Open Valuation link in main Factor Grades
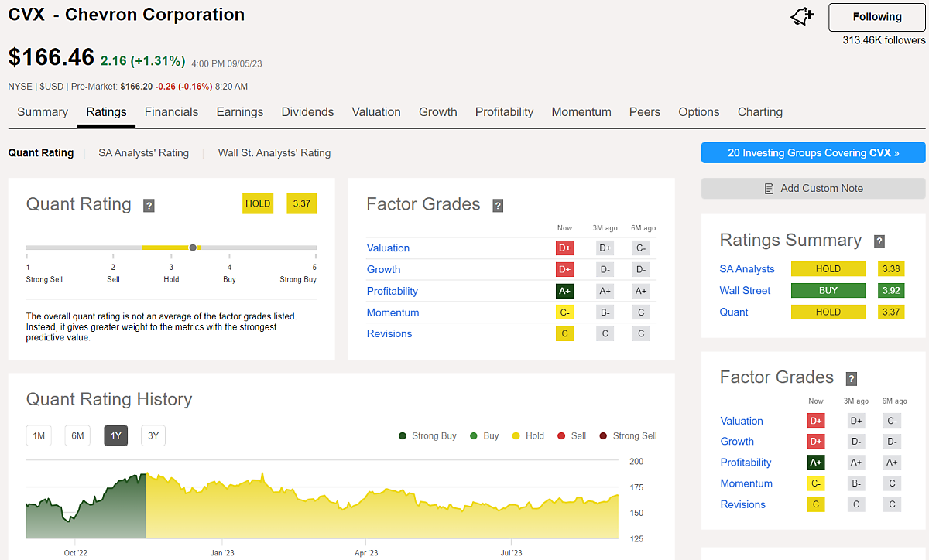The width and height of the screenshot is (929, 560). pyautogui.click(x=388, y=248)
